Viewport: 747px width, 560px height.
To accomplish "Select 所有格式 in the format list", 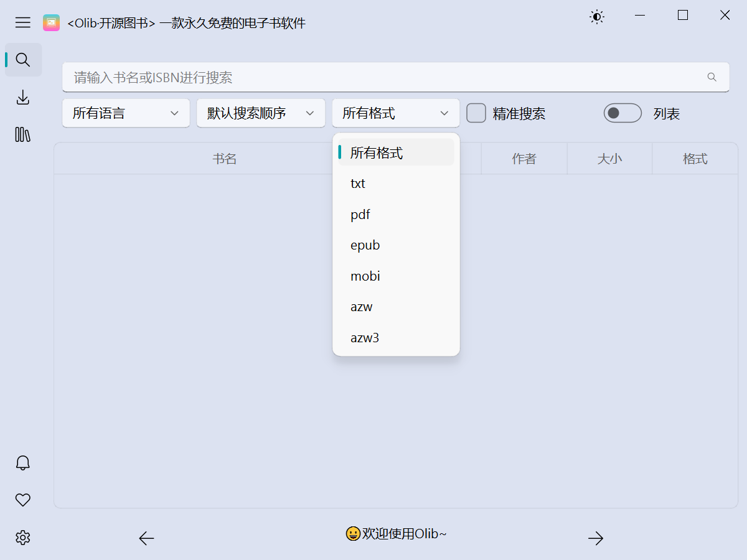I will (396, 152).
